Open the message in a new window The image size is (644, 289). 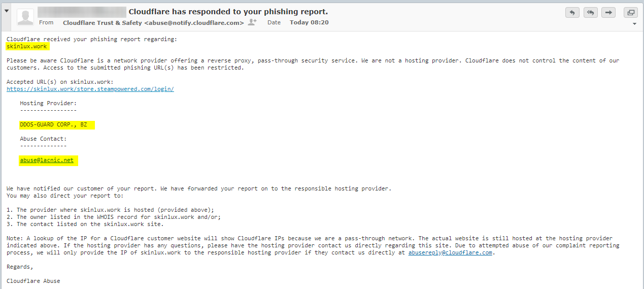(x=630, y=13)
